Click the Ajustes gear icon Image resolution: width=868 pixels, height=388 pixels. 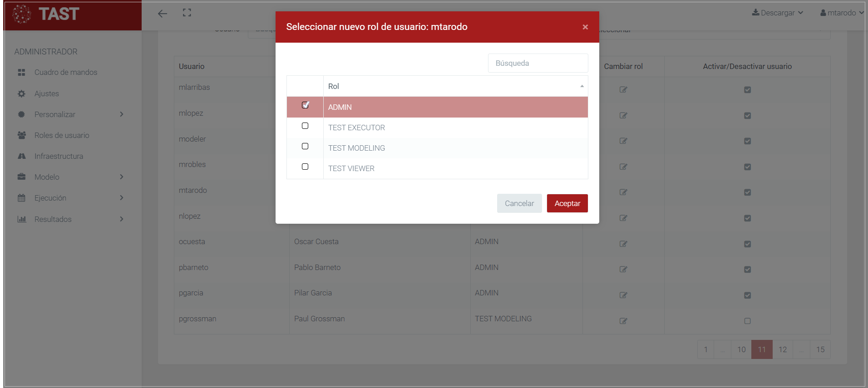21,93
